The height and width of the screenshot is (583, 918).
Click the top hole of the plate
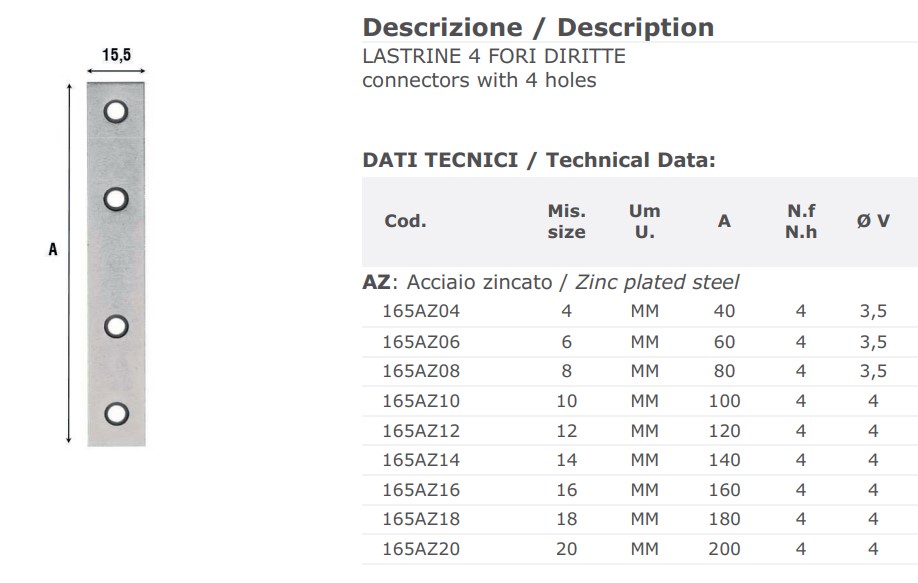(116, 111)
